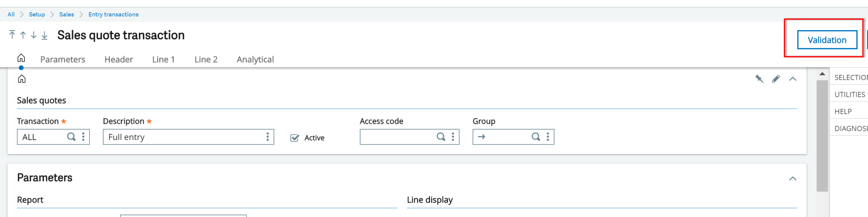868x217 pixels.
Task: Click the Validation button
Action: 827,40
